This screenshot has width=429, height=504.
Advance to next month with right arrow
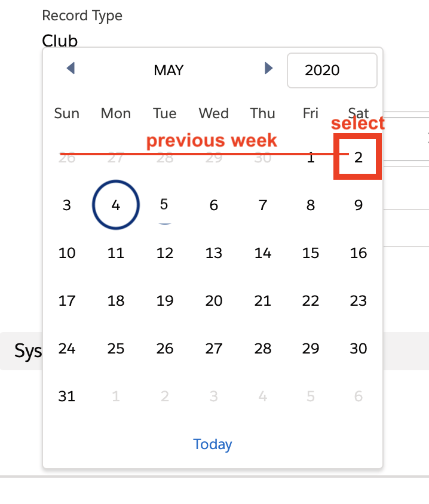pyautogui.click(x=269, y=69)
